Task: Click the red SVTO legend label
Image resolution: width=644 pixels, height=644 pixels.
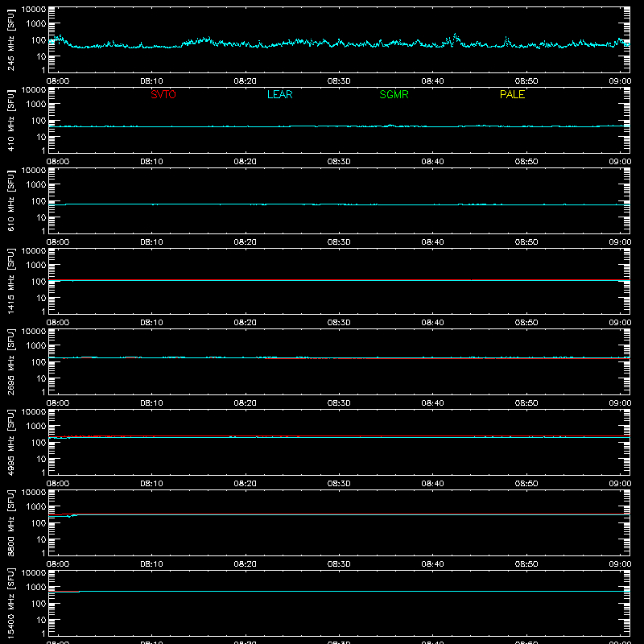Action: coord(163,94)
